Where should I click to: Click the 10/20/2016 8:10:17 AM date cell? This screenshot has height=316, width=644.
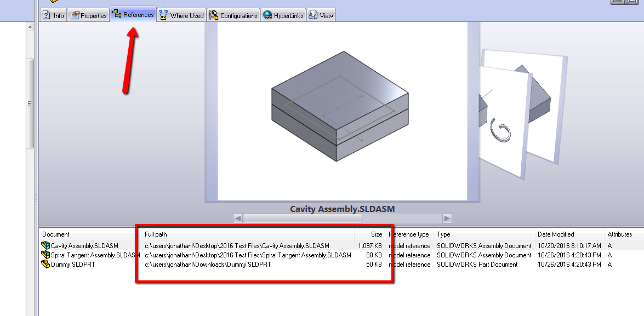point(569,246)
